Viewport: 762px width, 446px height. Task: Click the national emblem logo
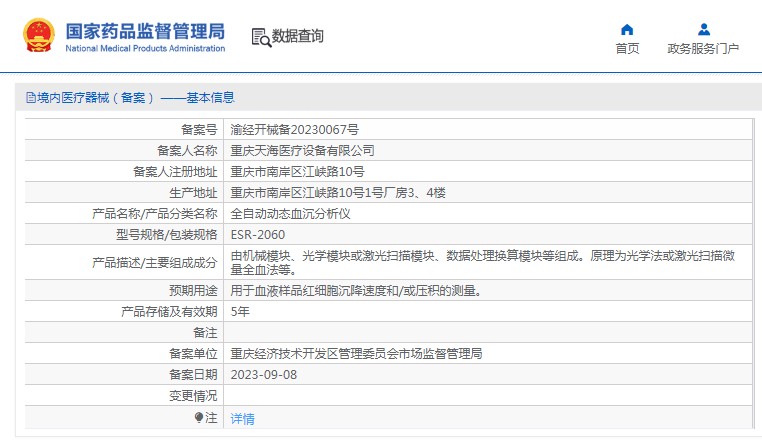coord(39,35)
